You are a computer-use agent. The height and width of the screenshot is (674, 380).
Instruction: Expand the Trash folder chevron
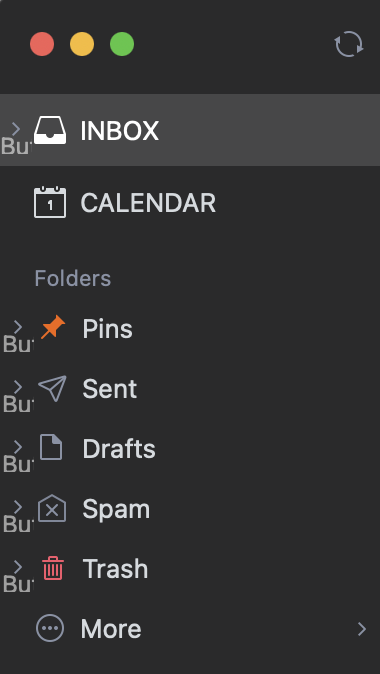18,567
